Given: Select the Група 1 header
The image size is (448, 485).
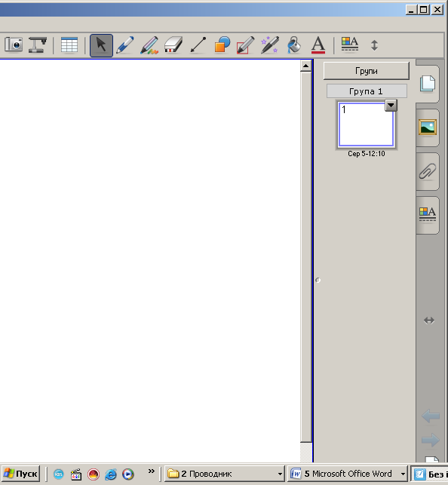Looking at the screenshot, I should click(x=367, y=91).
